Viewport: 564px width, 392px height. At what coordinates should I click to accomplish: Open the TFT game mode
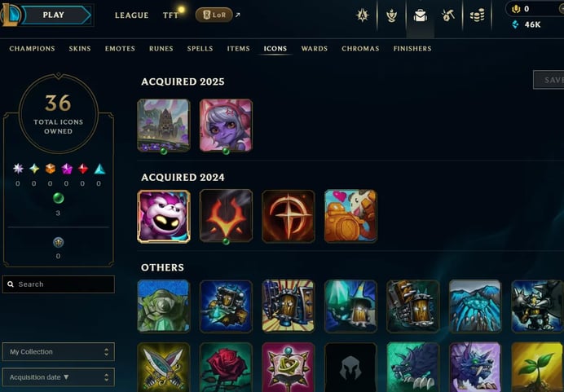(x=170, y=15)
